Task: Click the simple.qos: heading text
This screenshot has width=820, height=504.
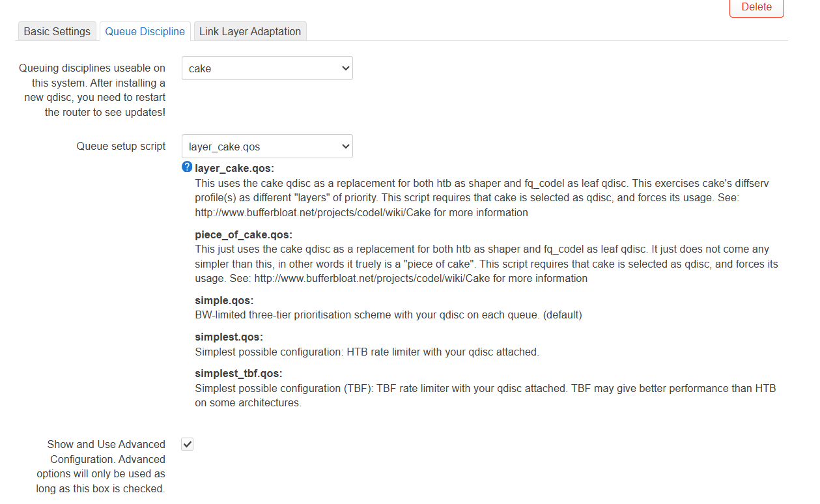Action: point(224,300)
